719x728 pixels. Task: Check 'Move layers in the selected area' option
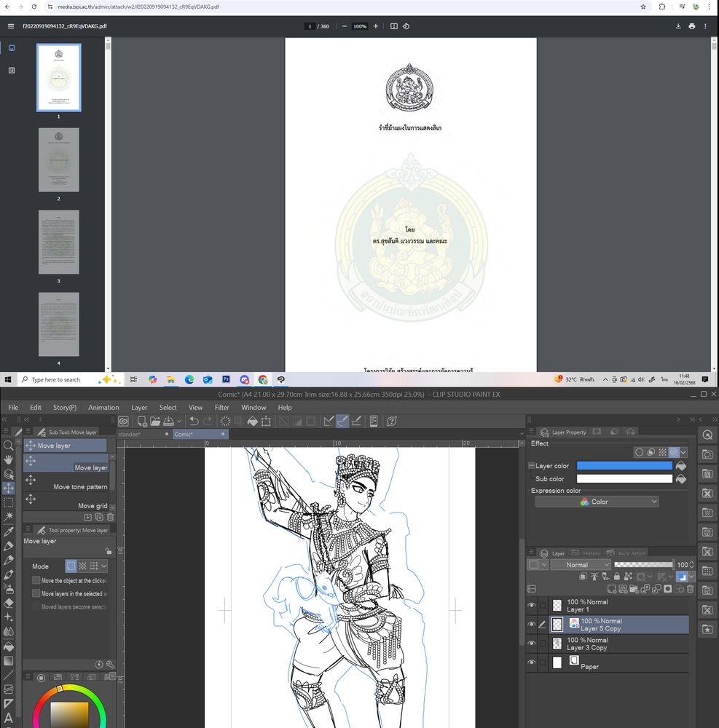click(36, 593)
